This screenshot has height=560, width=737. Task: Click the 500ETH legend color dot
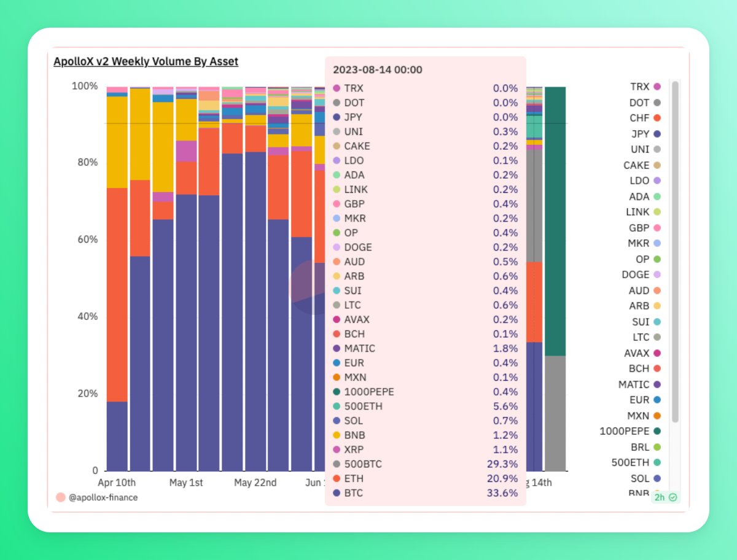coord(657,462)
